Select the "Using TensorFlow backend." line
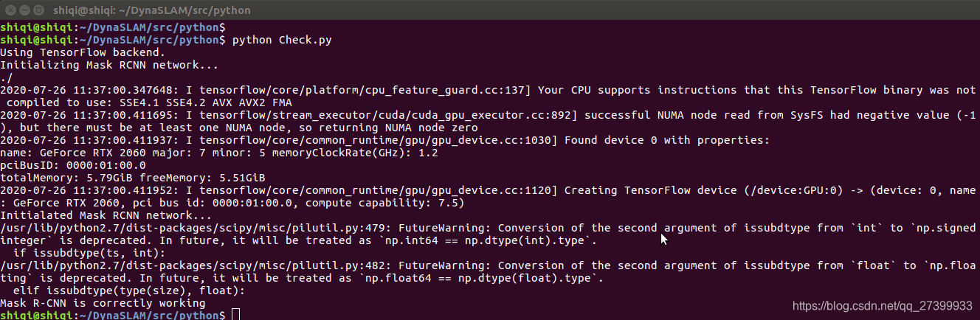The width and height of the screenshot is (980, 320). click(83, 52)
